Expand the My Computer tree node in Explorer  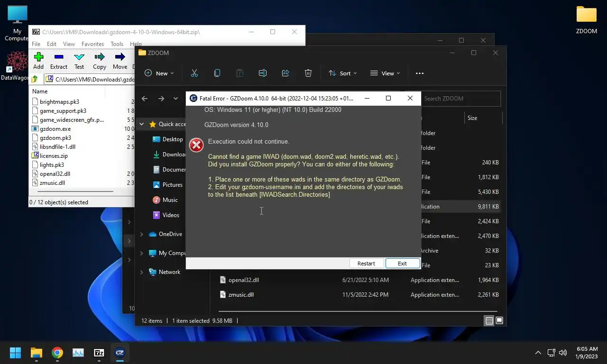click(x=141, y=253)
